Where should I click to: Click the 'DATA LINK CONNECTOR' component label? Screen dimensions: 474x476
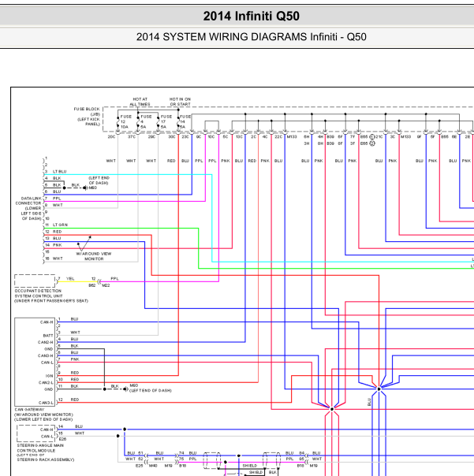click(29, 201)
